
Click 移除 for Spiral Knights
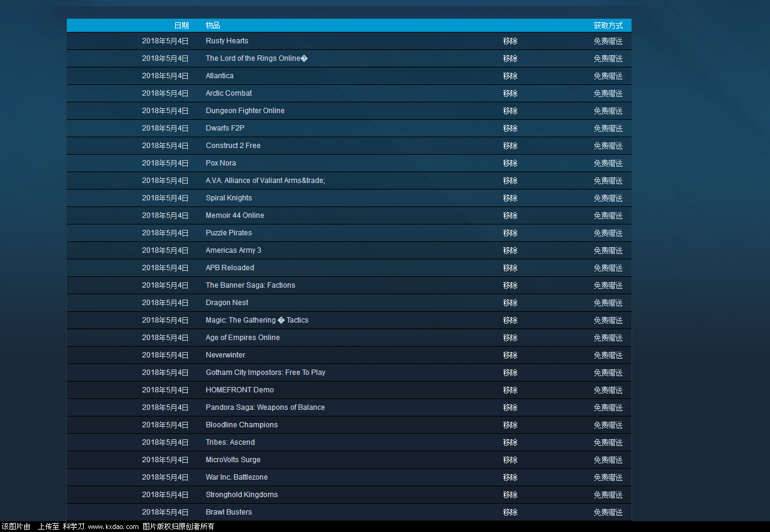[x=510, y=198]
